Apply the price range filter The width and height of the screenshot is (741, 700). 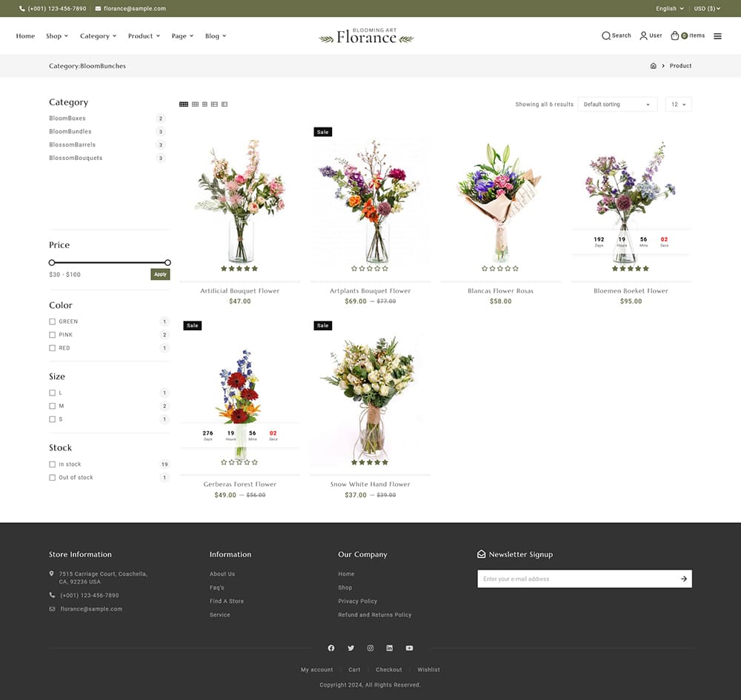pos(160,273)
